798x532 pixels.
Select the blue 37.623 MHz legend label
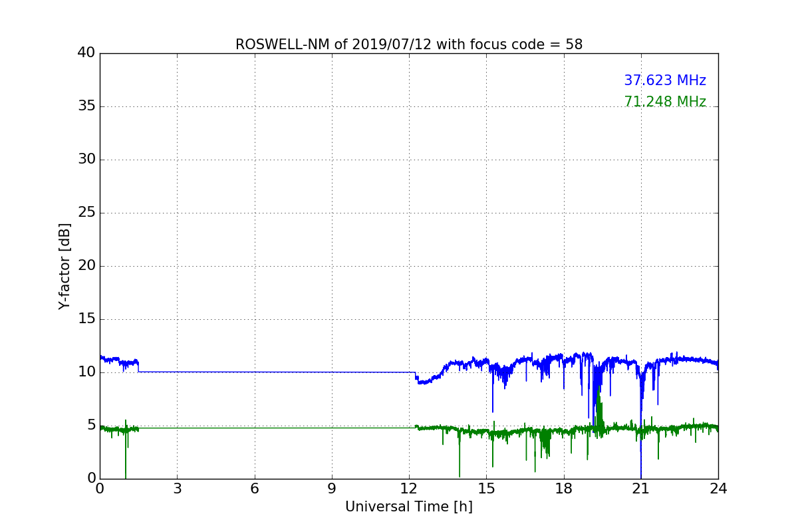coord(665,80)
